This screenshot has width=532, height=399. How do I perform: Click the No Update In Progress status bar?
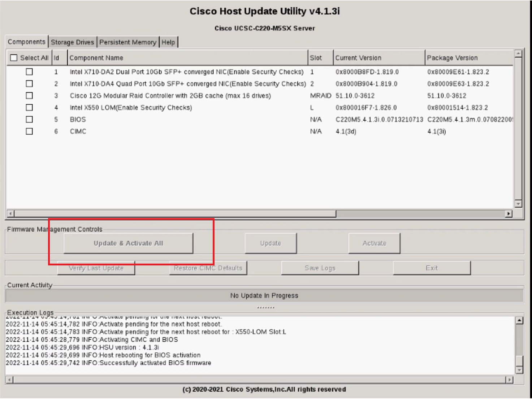tap(264, 295)
